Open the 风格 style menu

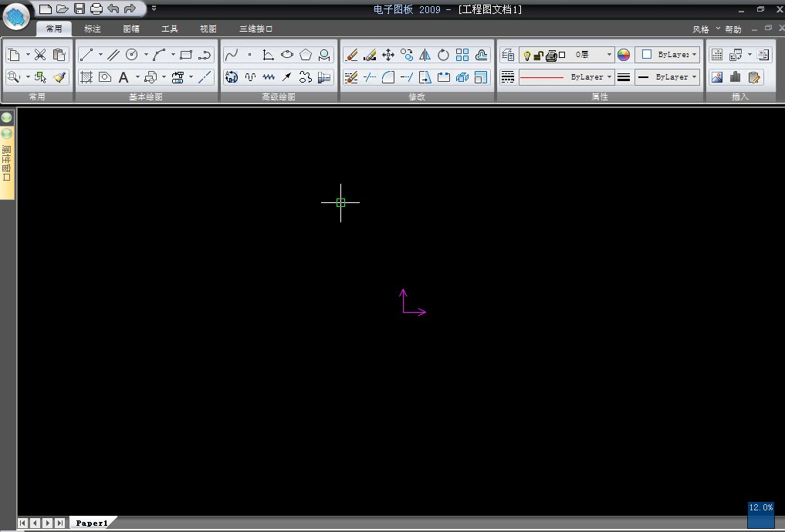tap(701, 29)
